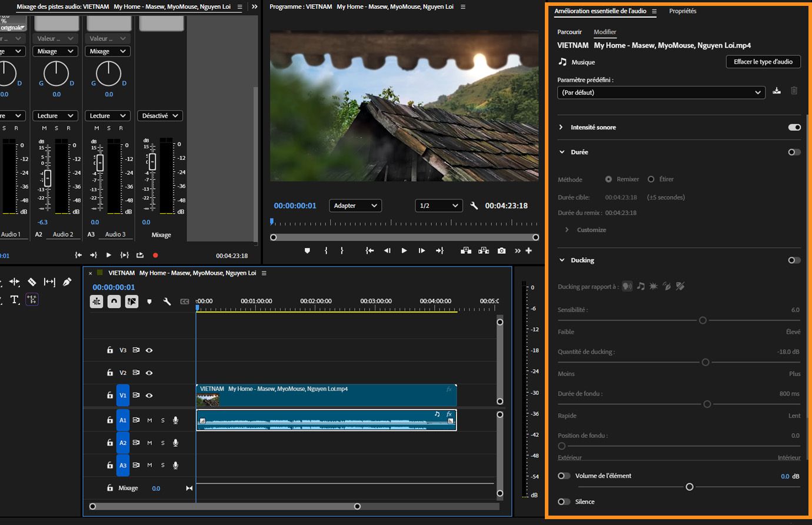
Task: Enable the Durée option switch
Action: [x=794, y=152]
